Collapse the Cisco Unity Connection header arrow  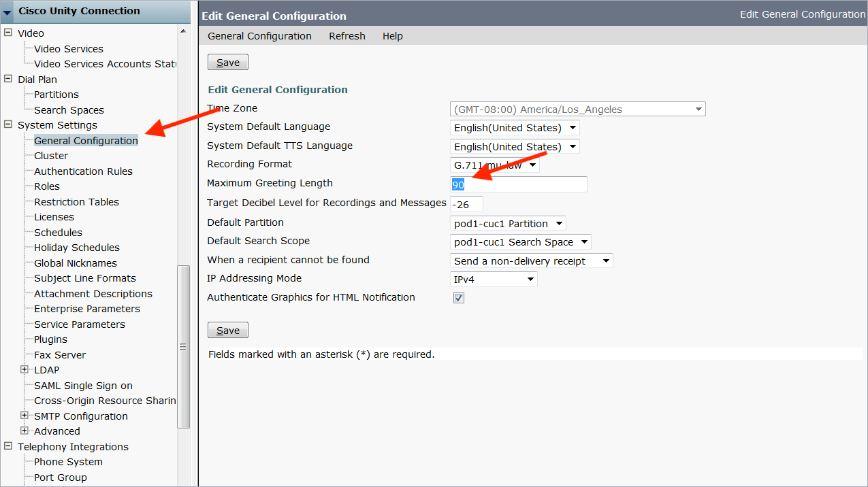tap(7, 12)
